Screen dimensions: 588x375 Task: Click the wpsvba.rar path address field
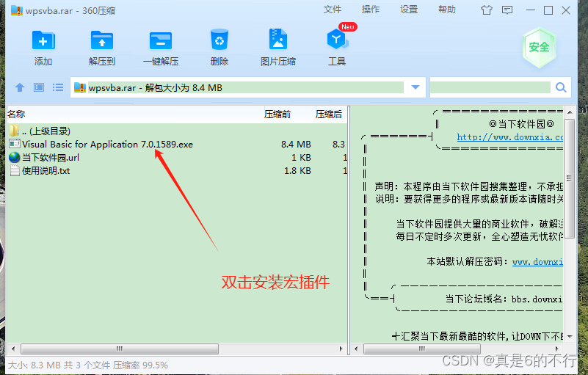246,87
